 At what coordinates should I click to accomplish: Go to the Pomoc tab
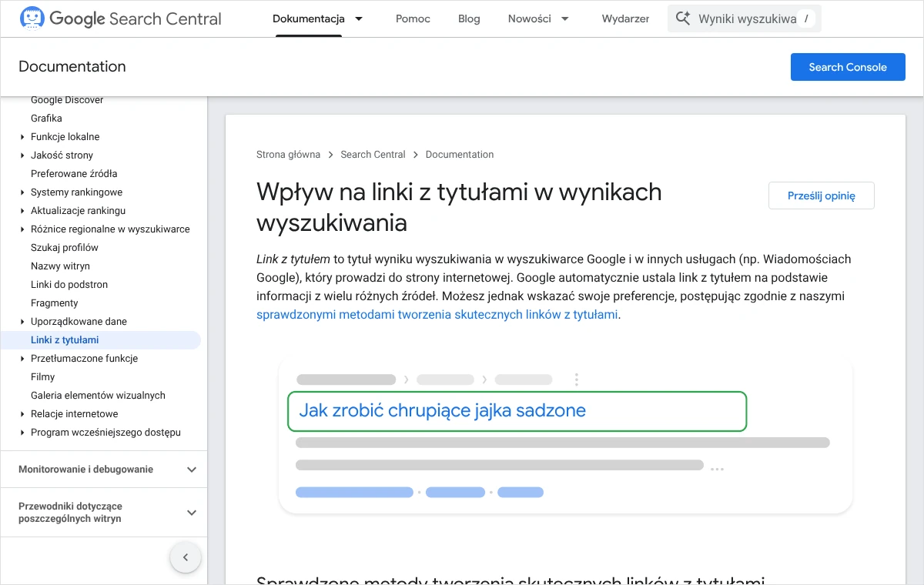pos(413,18)
